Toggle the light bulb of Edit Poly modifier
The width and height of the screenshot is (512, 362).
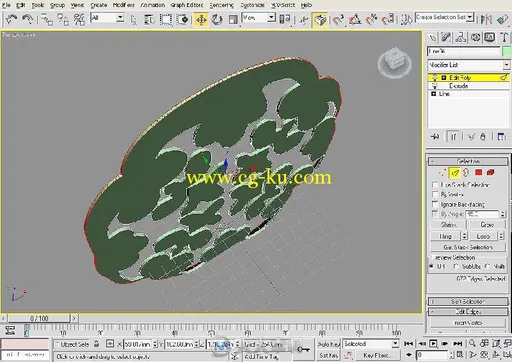[435, 78]
